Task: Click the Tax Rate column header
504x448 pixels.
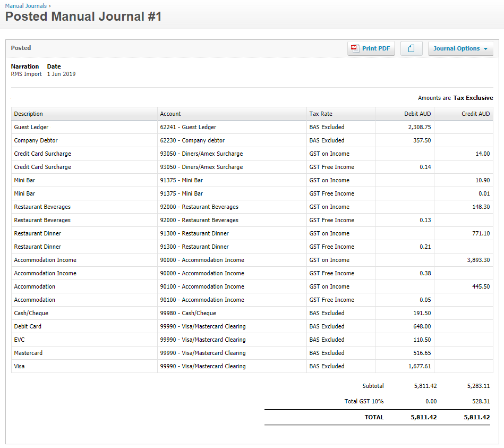Action: [341, 114]
